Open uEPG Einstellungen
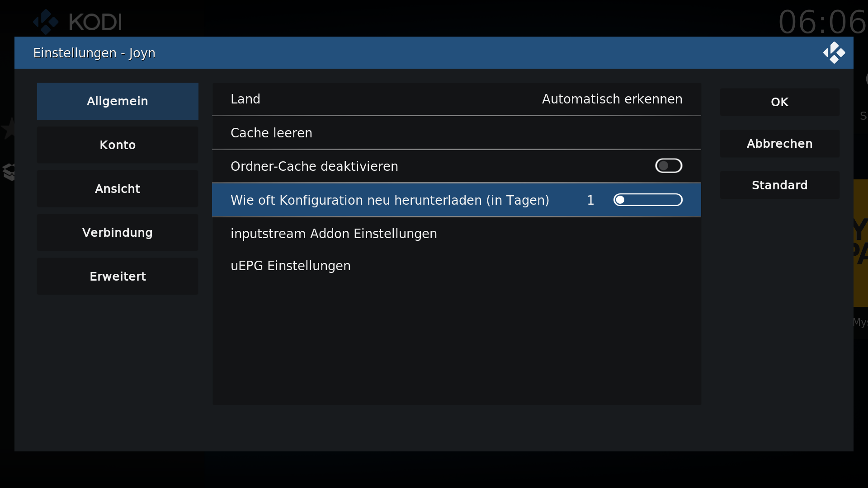 click(x=457, y=266)
